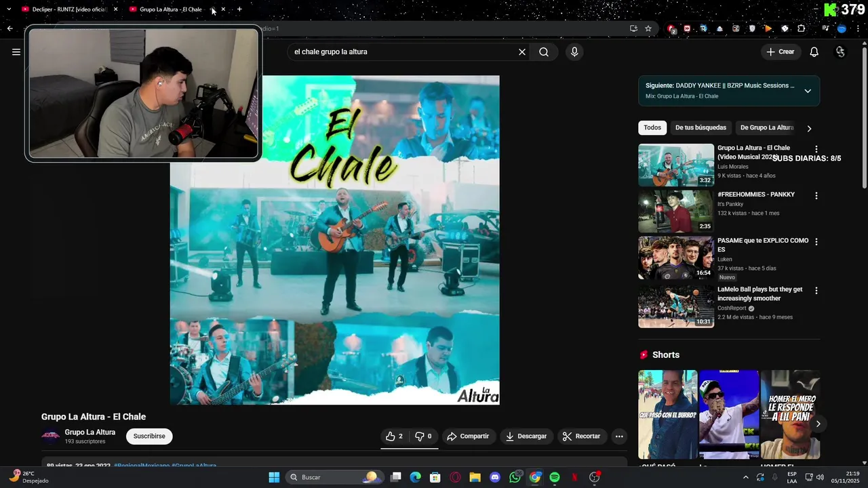Click the Descargar button
This screenshot has width=868, height=488.
tap(526, 436)
